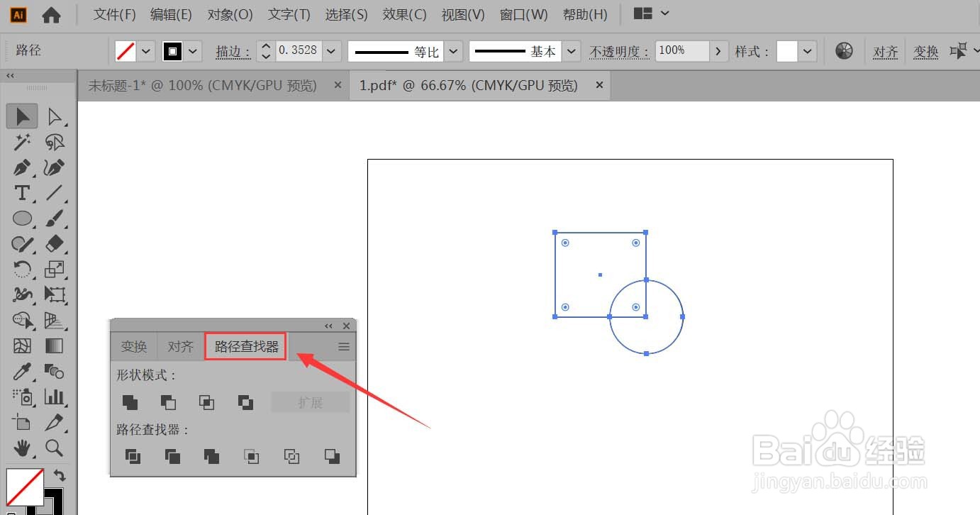Select the Paintbrush tool
980x515 pixels.
[x=55, y=218]
